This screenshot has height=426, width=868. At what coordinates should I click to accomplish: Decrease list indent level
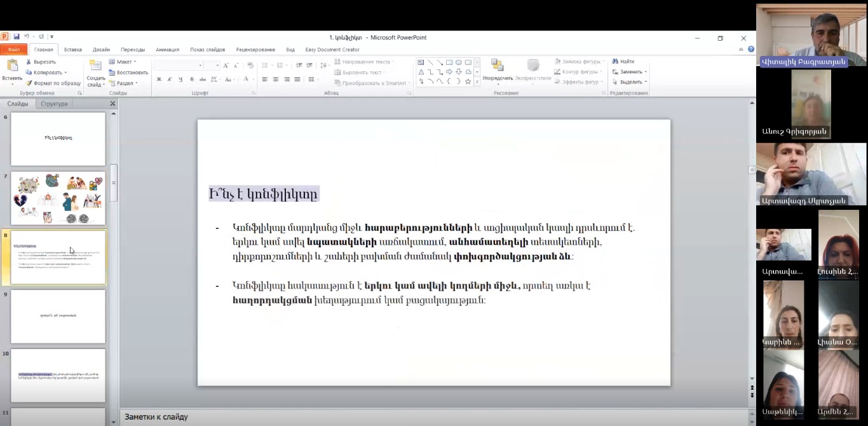click(x=299, y=65)
